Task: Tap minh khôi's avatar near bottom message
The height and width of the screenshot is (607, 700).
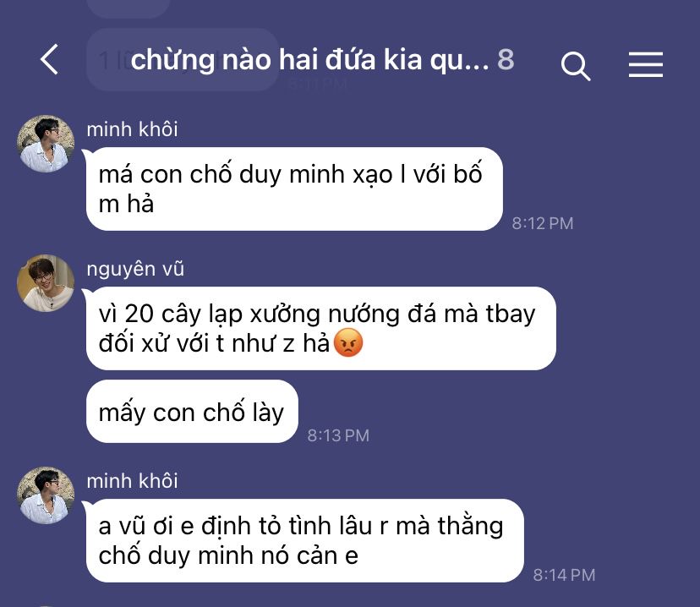Action: (46, 495)
